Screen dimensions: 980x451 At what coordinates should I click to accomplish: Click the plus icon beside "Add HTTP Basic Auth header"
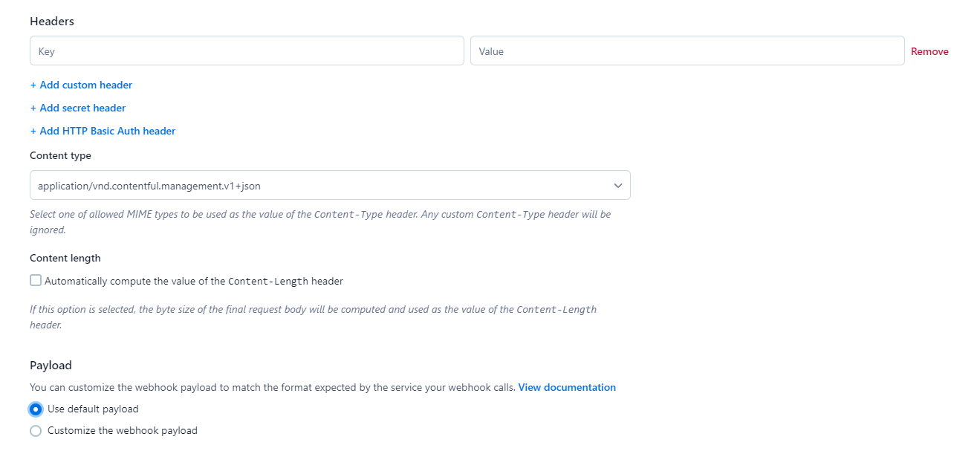coord(33,131)
